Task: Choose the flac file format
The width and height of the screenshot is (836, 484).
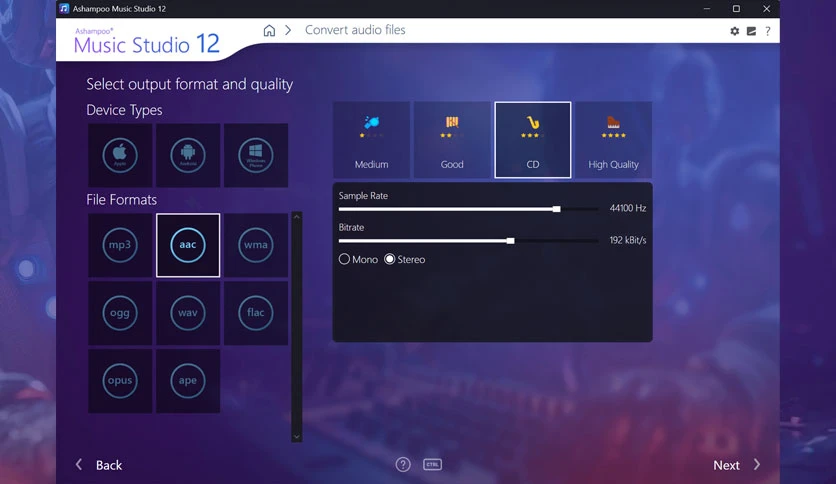Action: click(256, 313)
